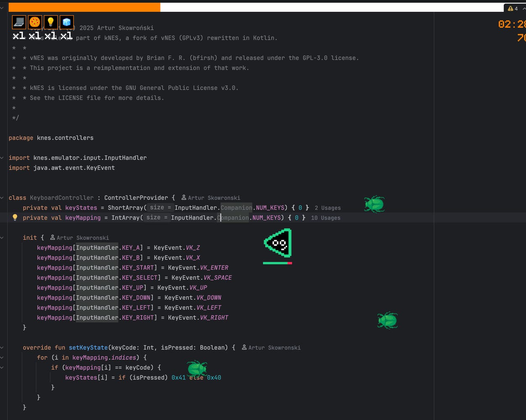Click the green bug next to keyStates usages
This screenshot has height=420, width=526.
click(374, 204)
